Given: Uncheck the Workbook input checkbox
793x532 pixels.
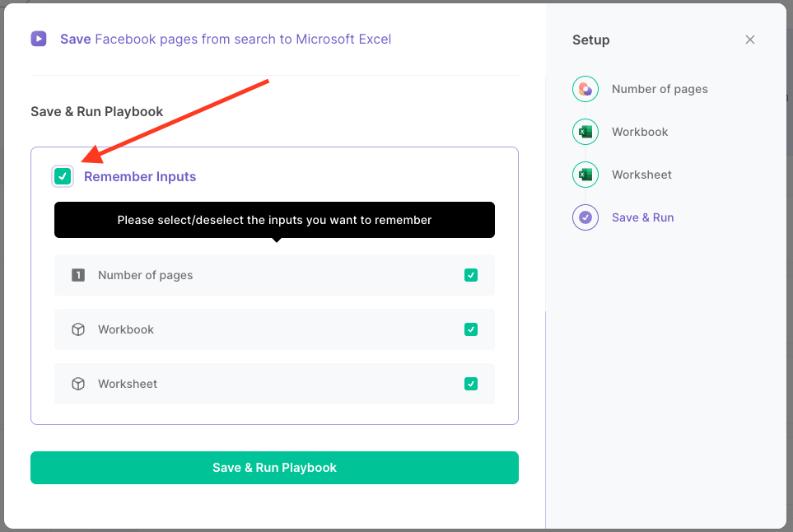Looking at the screenshot, I should pyautogui.click(x=471, y=329).
